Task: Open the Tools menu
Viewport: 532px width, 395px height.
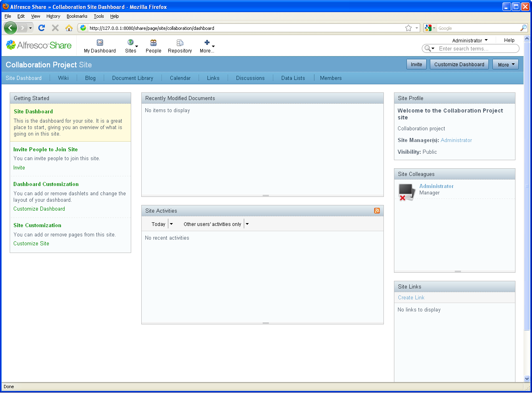Action: point(99,16)
